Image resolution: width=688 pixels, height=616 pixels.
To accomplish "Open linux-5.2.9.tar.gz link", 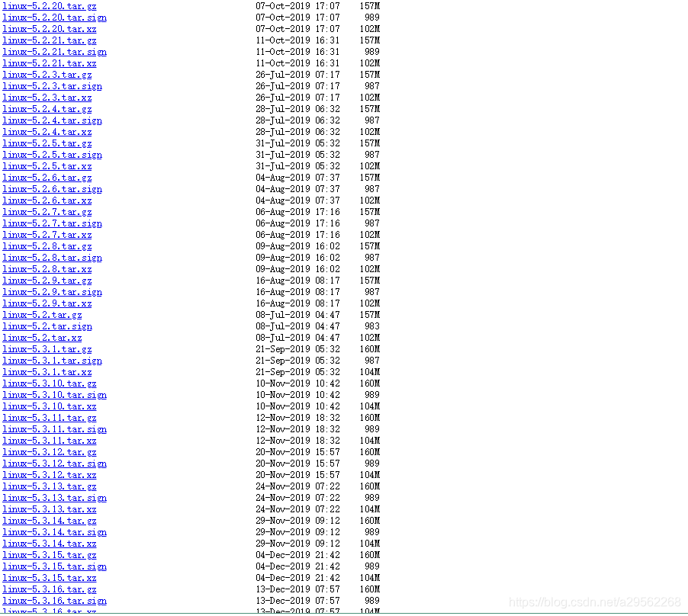I will tap(47, 280).
